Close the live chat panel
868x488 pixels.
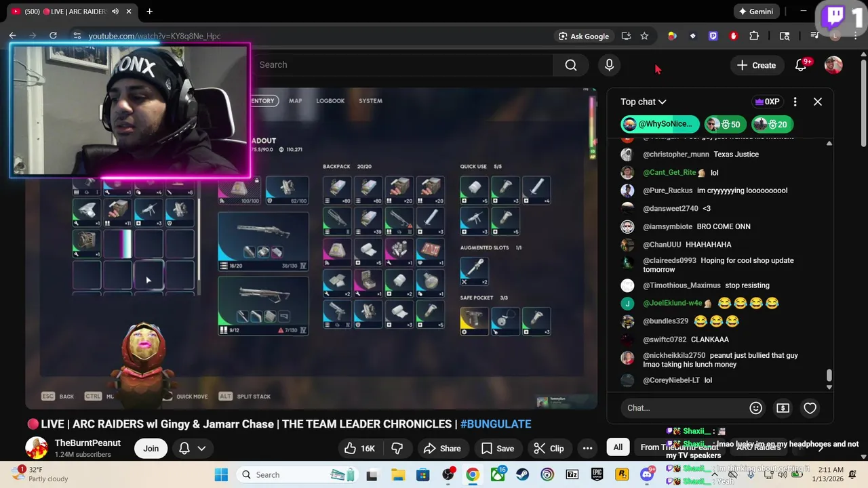point(817,102)
